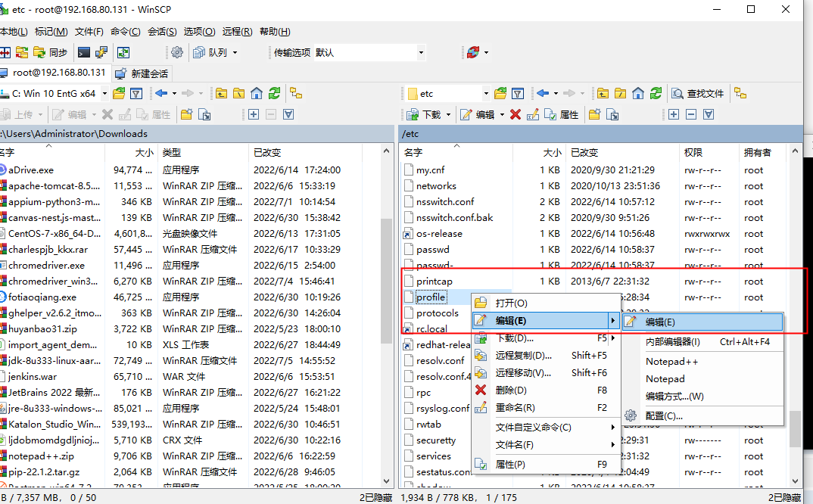Open remote panel file filter
Viewport: 813px width, 504px height.
(x=518, y=93)
